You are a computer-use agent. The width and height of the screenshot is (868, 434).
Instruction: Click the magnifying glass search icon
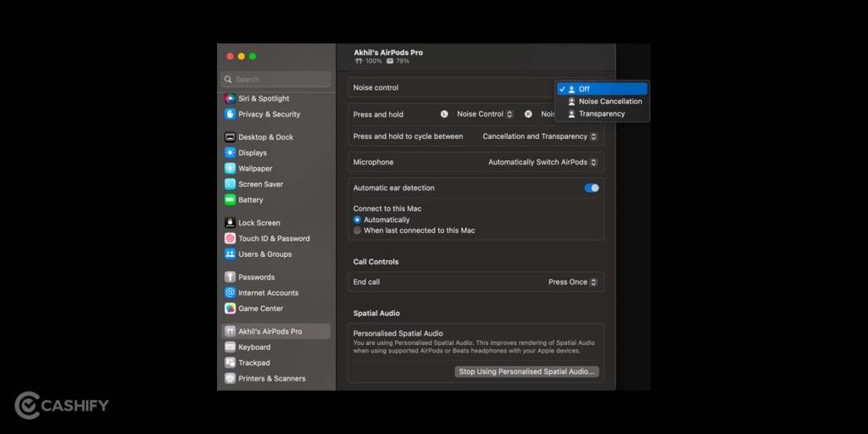tap(228, 79)
